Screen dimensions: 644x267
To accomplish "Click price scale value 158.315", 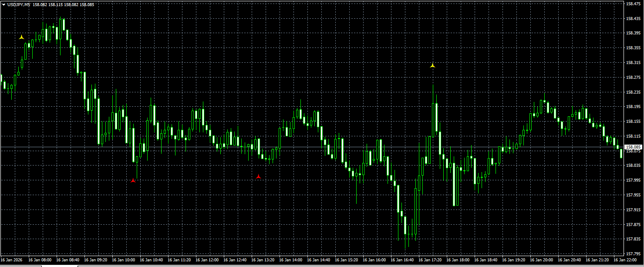I will click(x=634, y=62).
